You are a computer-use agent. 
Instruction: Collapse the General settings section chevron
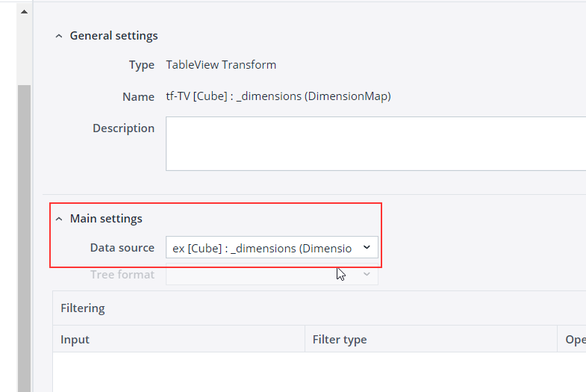pos(59,36)
